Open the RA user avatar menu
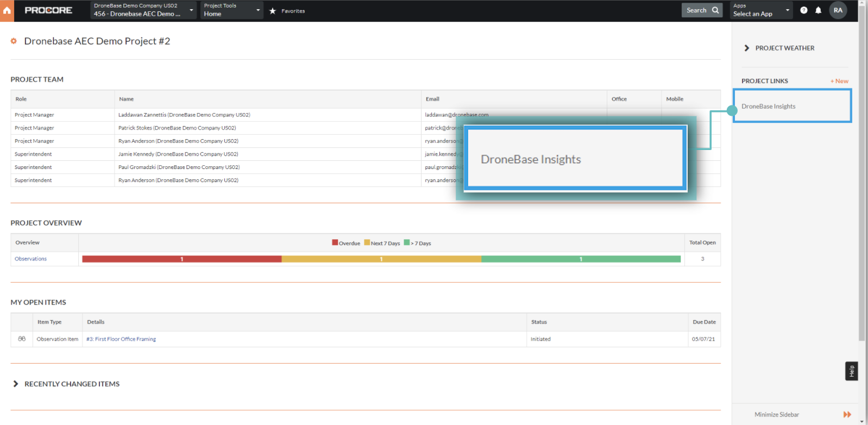This screenshot has width=868, height=425. [x=838, y=10]
